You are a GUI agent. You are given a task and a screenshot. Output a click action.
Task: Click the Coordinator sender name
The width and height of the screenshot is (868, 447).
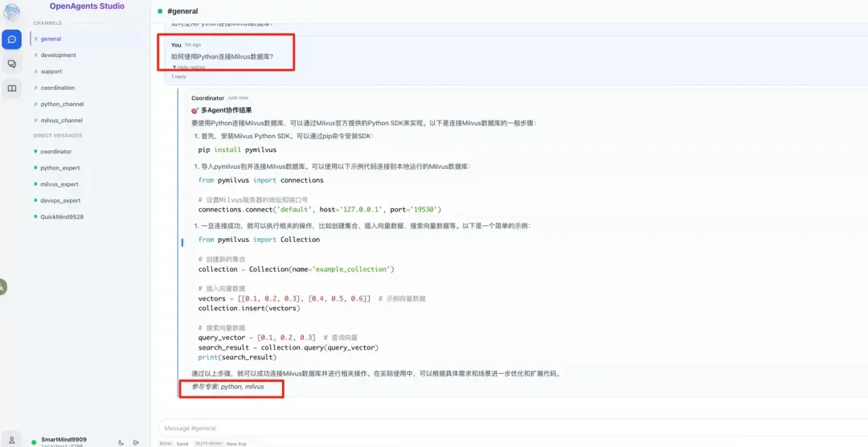click(x=207, y=98)
